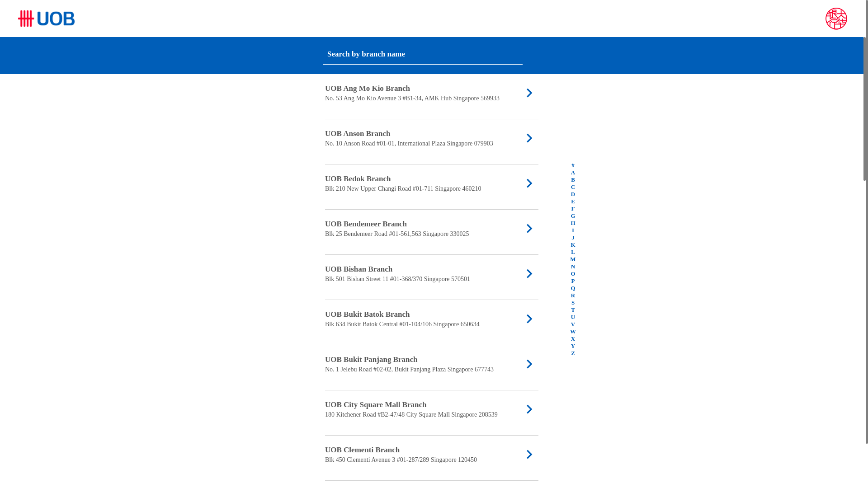Select UOB Clementi Branch title
Image resolution: width=868 pixels, height=488 pixels.
tap(362, 450)
